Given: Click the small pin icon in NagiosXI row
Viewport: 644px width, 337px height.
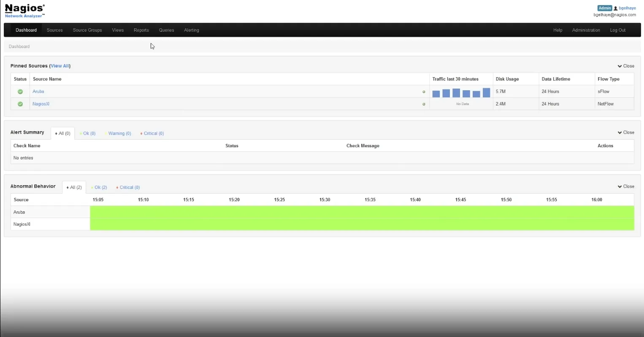Looking at the screenshot, I should click(x=424, y=104).
